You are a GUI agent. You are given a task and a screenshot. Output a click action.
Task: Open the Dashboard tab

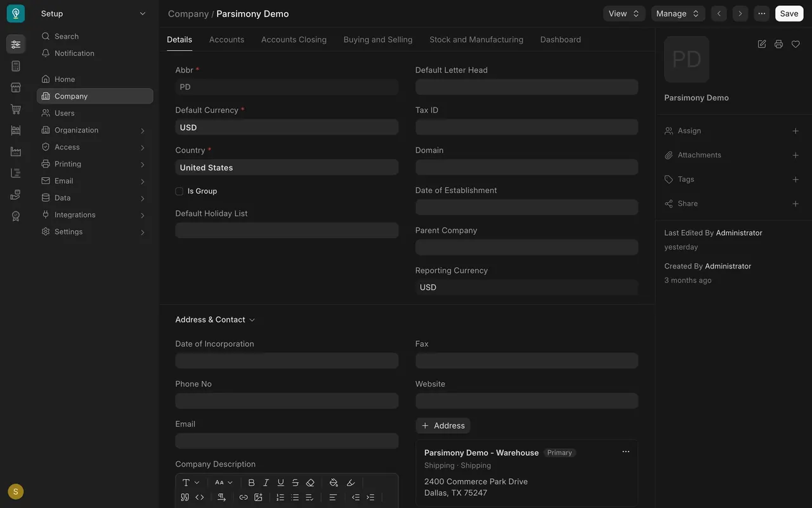[561, 39]
